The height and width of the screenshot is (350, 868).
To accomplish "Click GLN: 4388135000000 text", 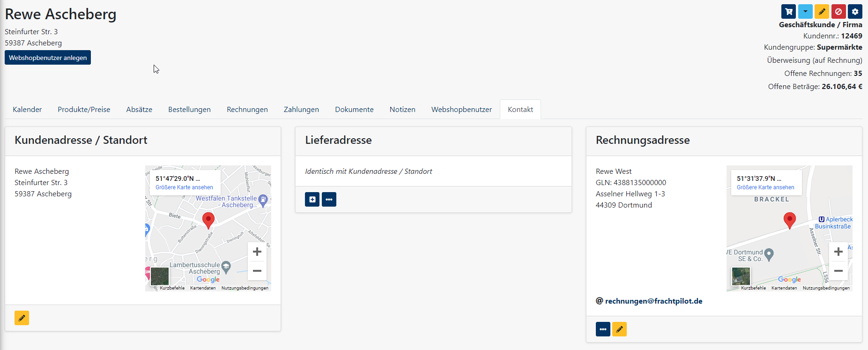I will point(631,183).
